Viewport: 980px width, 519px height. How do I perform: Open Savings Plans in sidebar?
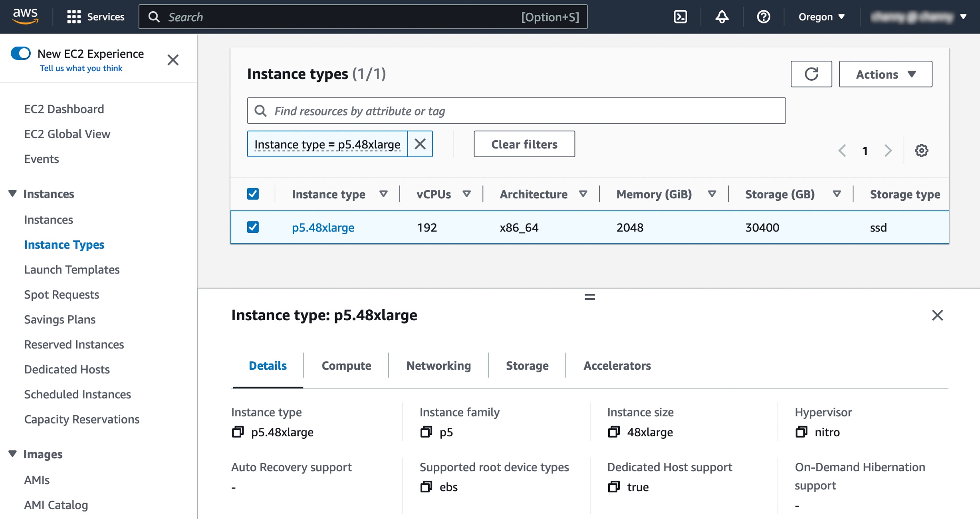click(x=60, y=319)
